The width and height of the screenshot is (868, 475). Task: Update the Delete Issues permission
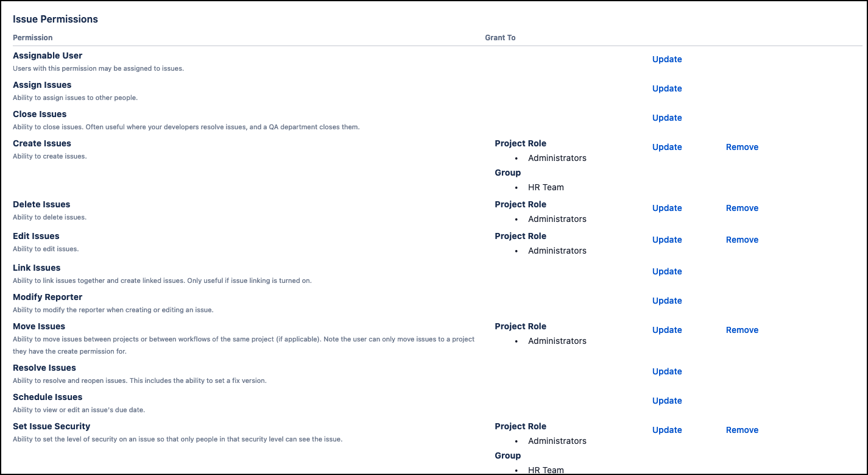(x=667, y=208)
